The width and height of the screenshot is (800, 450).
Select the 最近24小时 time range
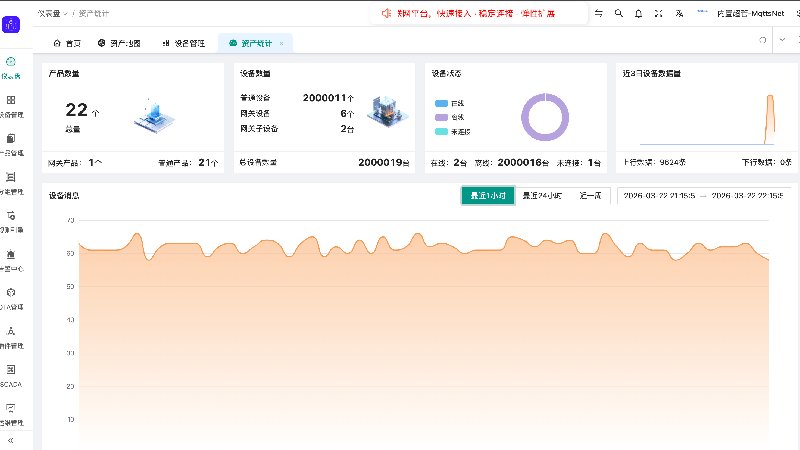[542, 195]
